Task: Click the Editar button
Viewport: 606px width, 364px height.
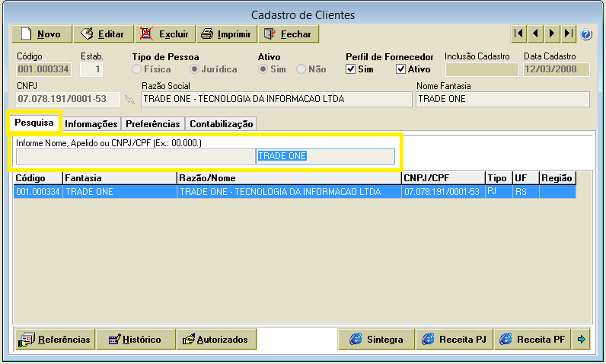Action: click(104, 34)
